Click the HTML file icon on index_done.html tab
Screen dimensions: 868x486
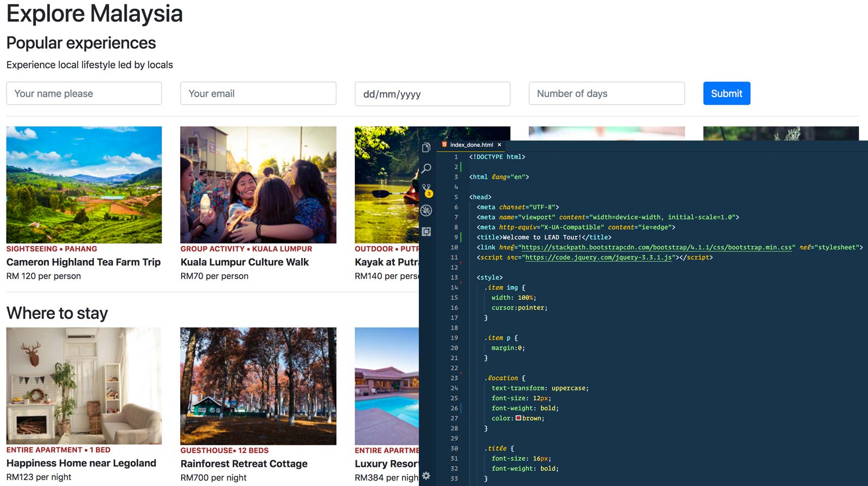point(444,144)
